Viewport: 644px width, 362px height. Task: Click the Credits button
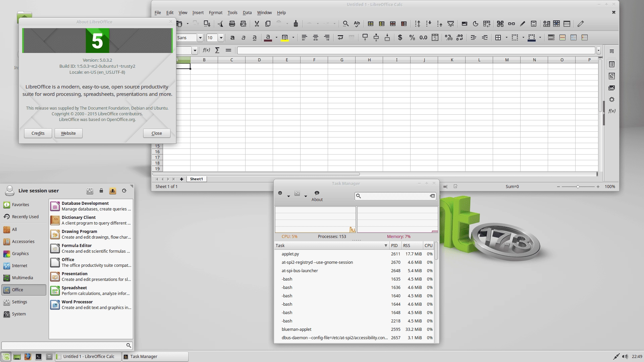coord(38,133)
